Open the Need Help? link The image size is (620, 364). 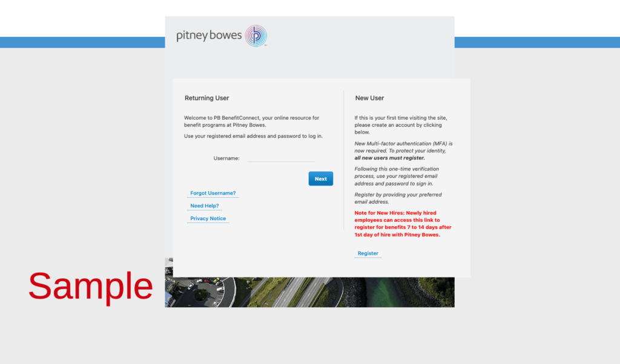tap(205, 206)
